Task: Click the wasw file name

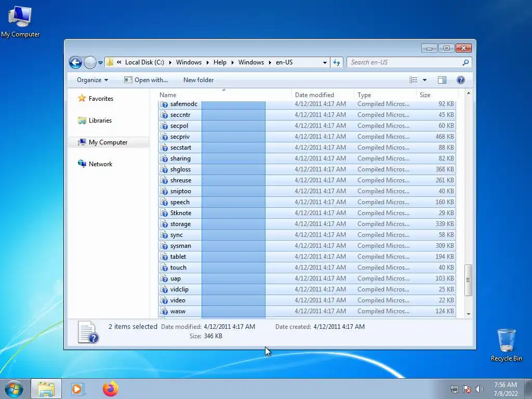Action: 178,311
